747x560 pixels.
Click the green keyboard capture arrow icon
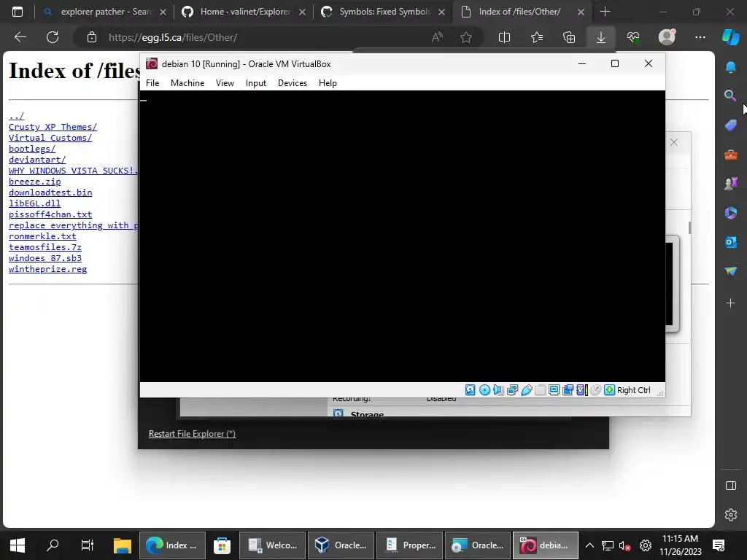pos(609,390)
